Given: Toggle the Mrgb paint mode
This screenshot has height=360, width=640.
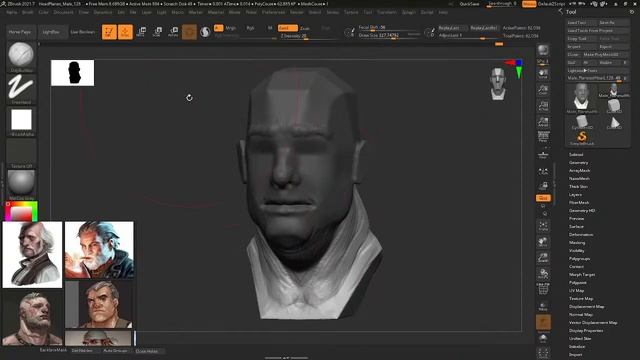Looking at the screenshot, I should [231, 28].
